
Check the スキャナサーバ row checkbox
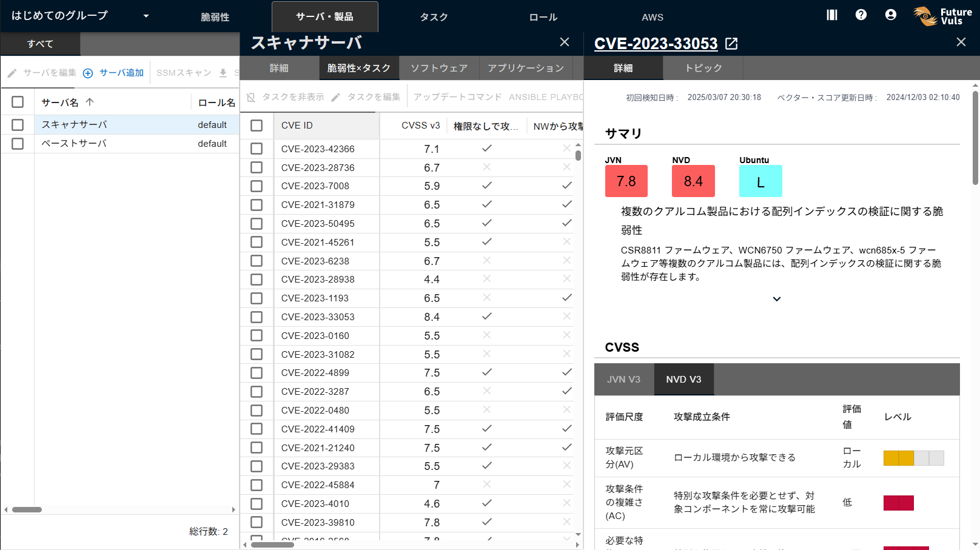pos(18,124)
